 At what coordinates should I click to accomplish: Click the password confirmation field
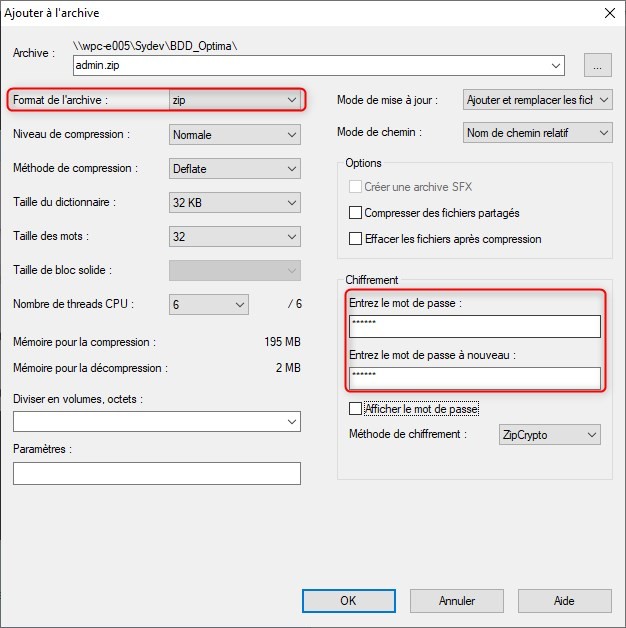coord(475,378)
